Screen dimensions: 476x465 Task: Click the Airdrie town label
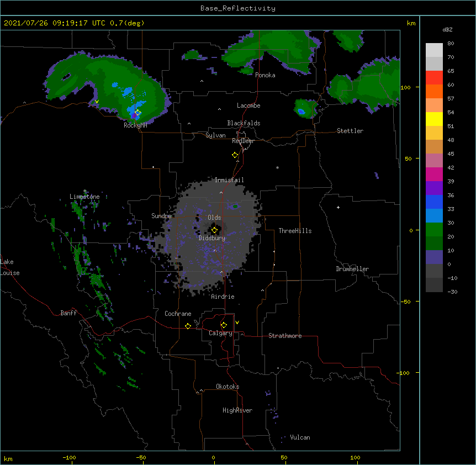pos(223,297)
